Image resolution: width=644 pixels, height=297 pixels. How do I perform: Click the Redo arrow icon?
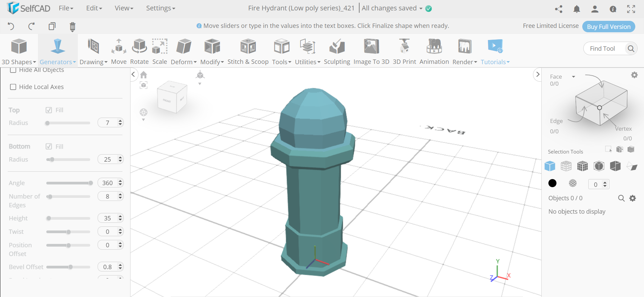(32, 26)
